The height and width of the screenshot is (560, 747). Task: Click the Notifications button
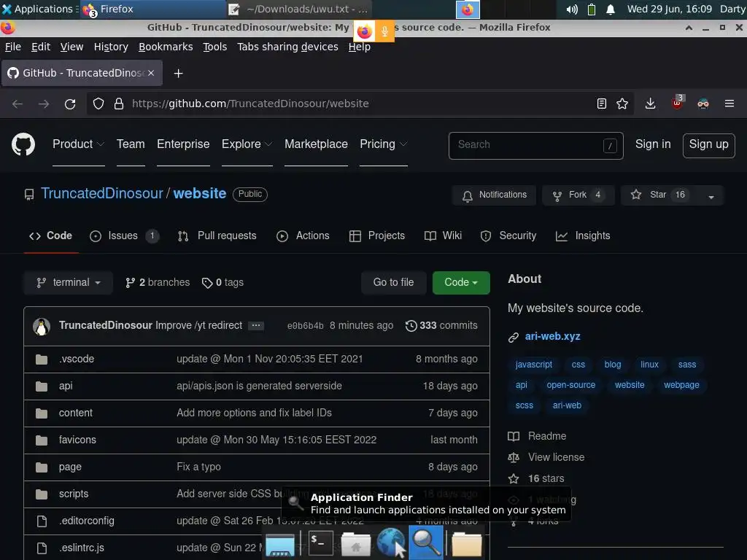(494, 195)
